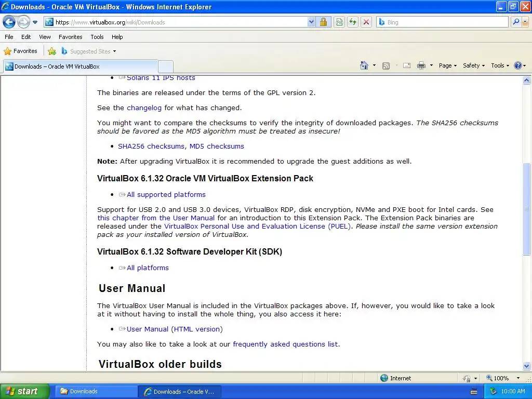Open the Tools menu in the menu bar
Viewport: 532px width, 399px height.
click(x=97, y=37)
